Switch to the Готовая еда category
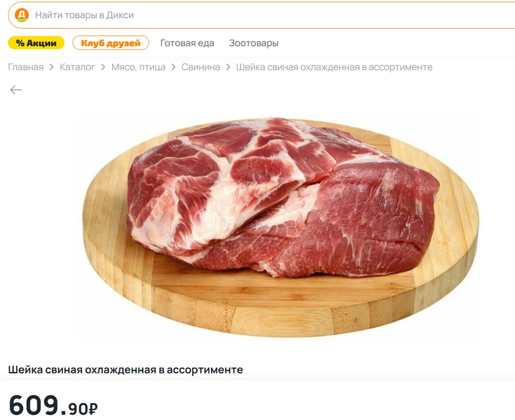The image size is (515, 420). point(187,43)
